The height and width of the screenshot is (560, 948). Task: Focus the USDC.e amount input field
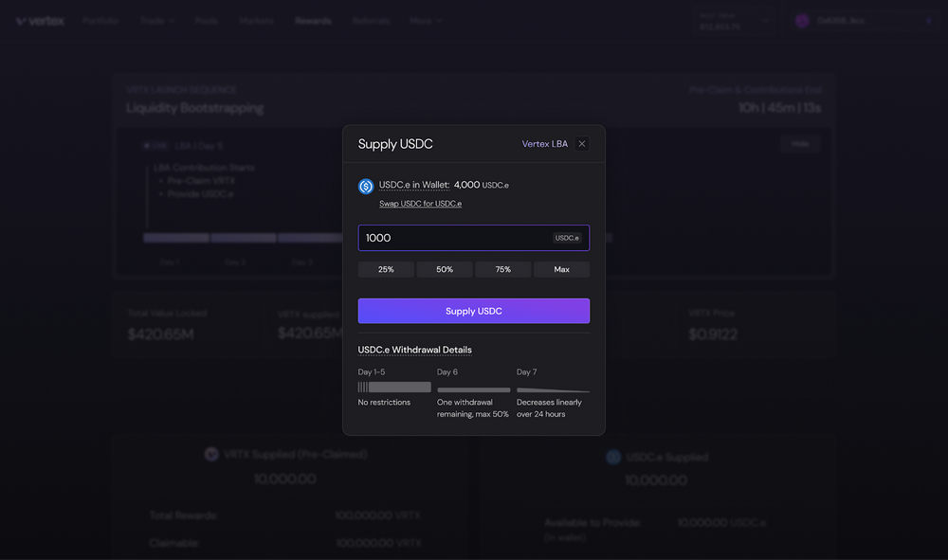tap(455, 238)
